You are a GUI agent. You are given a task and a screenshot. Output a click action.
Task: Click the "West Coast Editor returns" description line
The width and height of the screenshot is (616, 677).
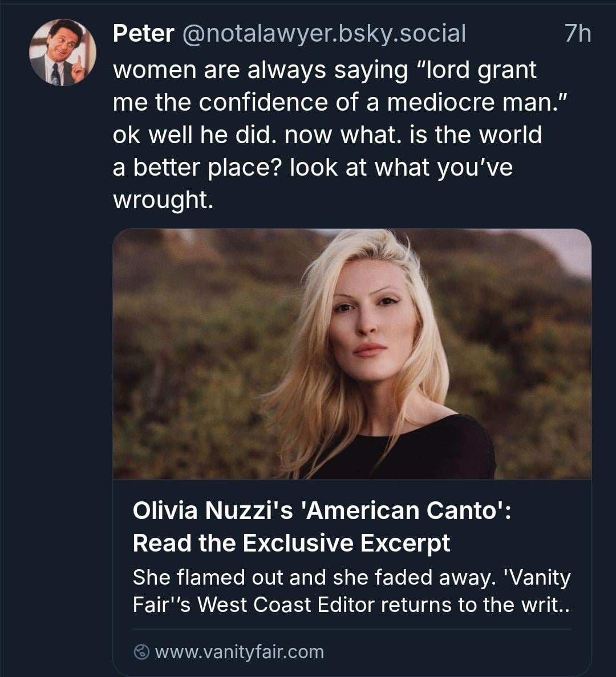[x=351, y=605]
